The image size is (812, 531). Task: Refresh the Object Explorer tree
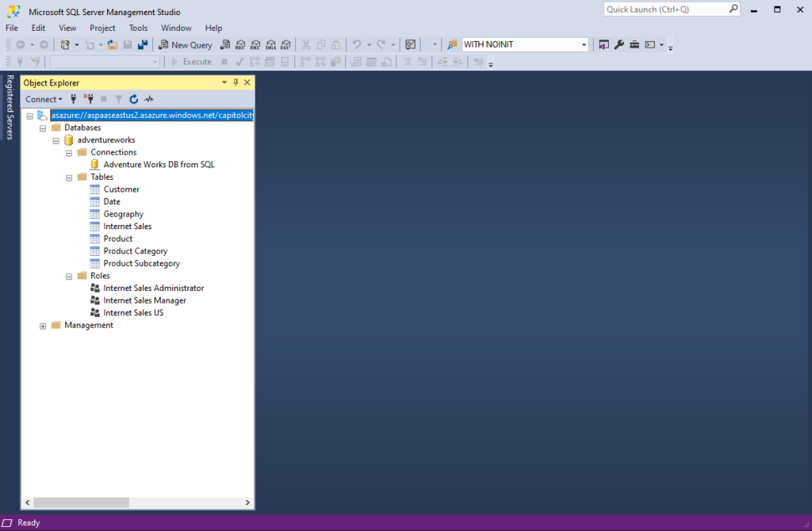(x=133, y=98)
